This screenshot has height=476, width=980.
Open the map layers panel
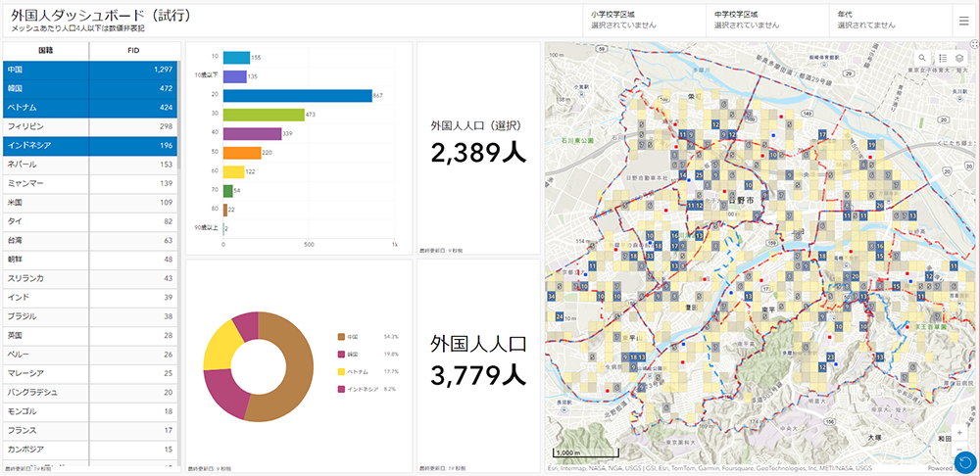tap(960, 58)
